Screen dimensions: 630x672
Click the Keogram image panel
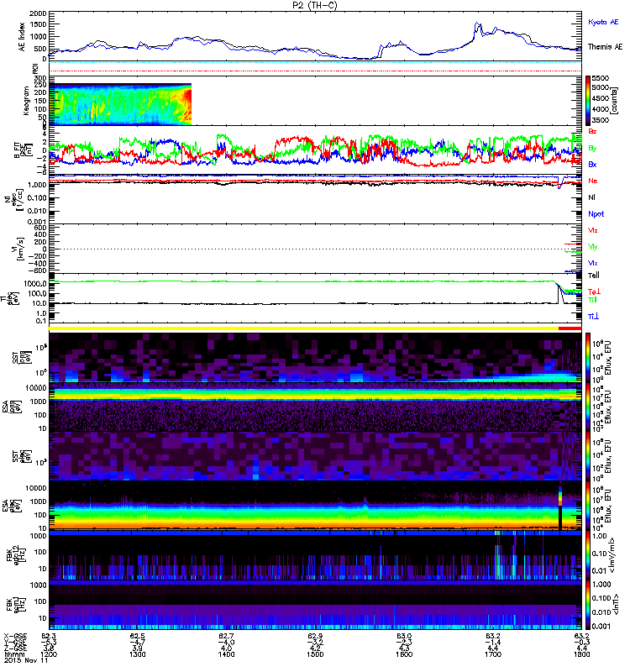point(120,104)
